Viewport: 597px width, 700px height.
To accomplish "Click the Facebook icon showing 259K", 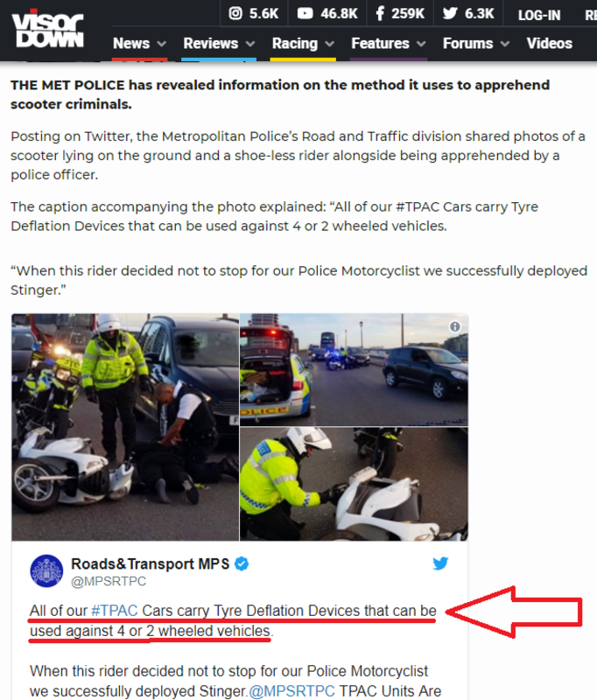I will (380, 13).
